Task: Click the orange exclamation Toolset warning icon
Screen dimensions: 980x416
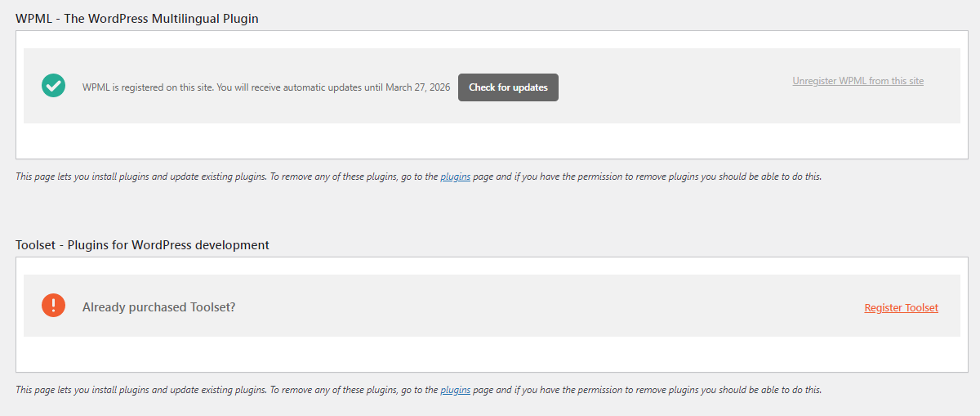Action: (x=53, y=306)
